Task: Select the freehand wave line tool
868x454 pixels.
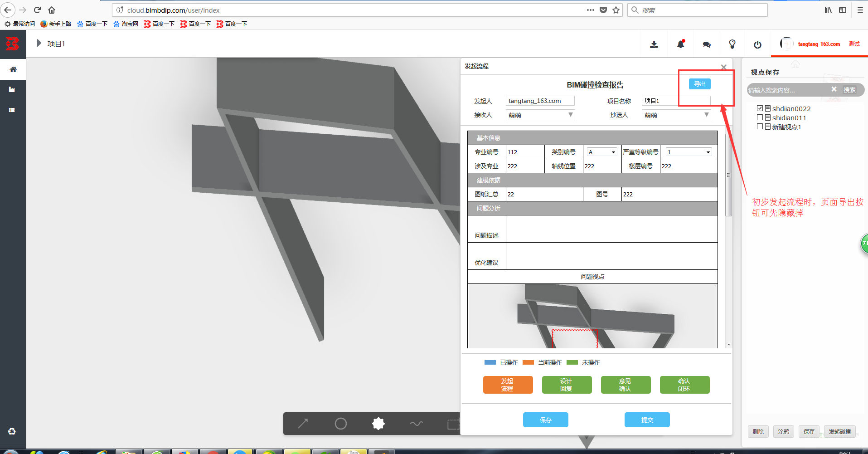Action: coord(417,424)
